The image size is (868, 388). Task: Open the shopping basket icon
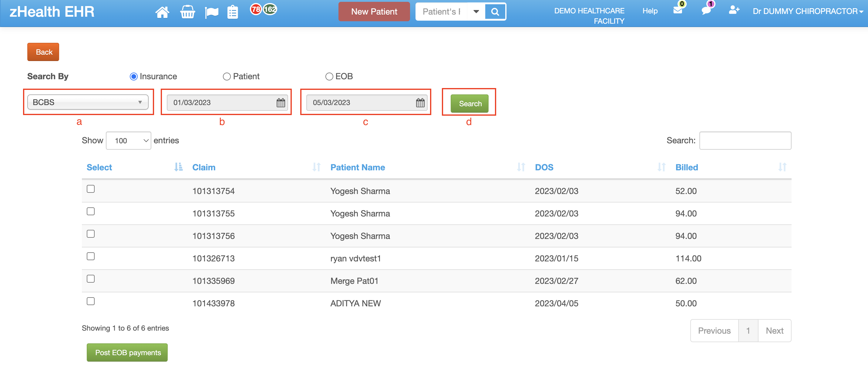(x=187, y=12)
